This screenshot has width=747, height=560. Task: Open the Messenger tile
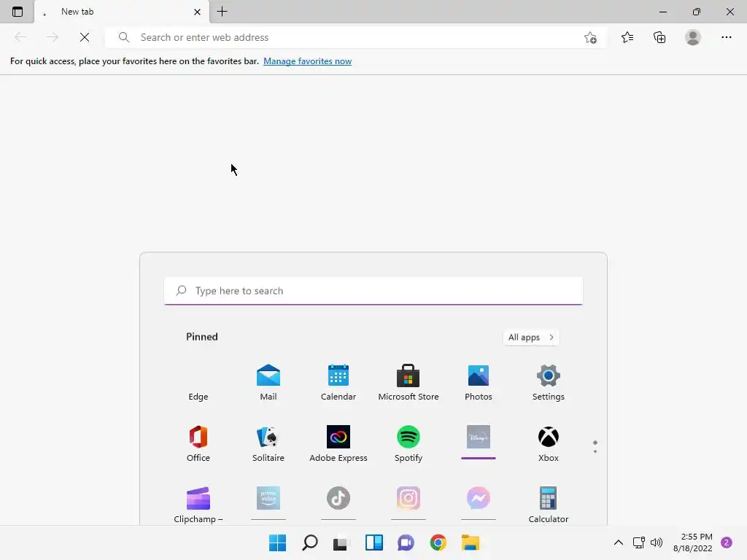pyautogui.click(x=479, y=503)
